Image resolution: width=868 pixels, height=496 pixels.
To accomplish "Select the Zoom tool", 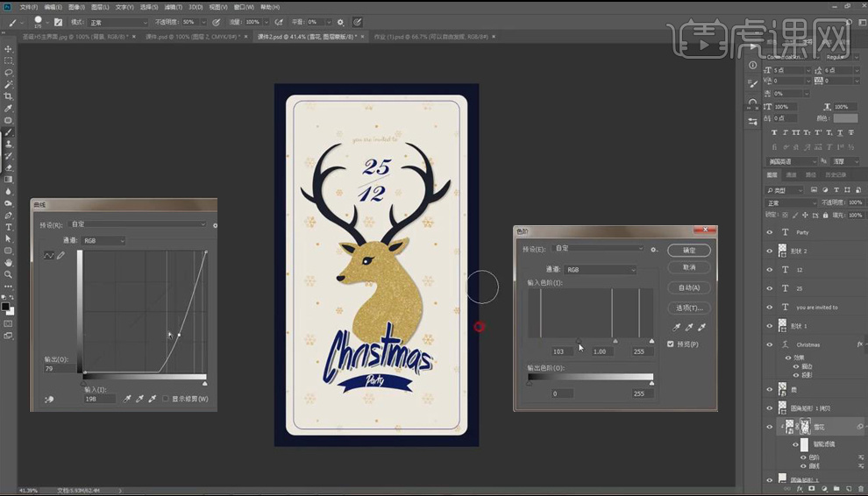I will (x=8, y=274).
